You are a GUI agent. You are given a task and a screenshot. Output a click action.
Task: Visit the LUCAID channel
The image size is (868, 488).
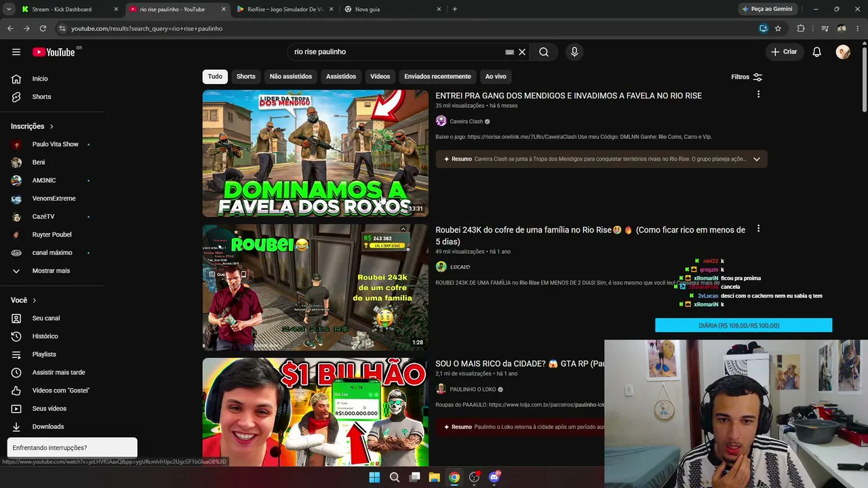pos(460,267)
